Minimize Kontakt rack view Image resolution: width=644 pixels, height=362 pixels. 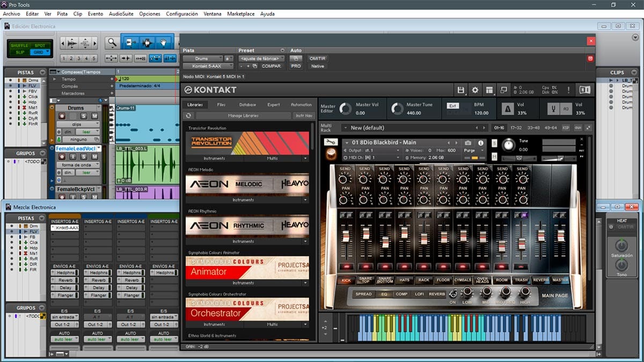[504, 90]
